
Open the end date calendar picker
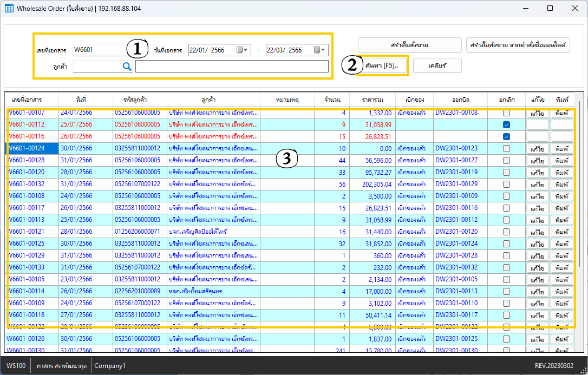[x=320, y=50]
